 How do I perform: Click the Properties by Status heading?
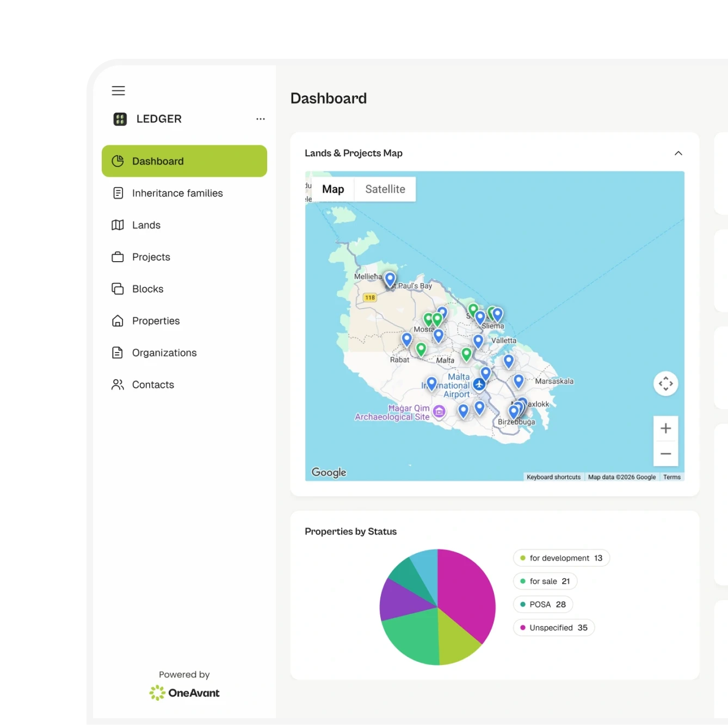(350, 532)
